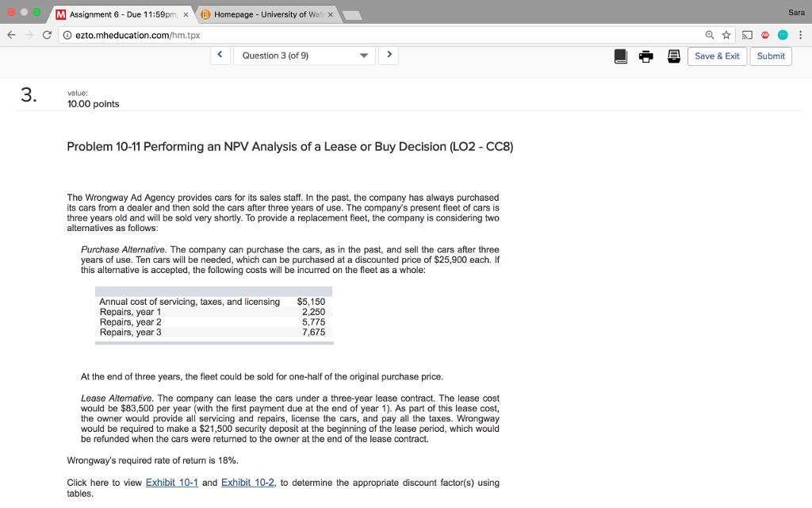
Task: Submit the assignment
Action: (x=771, y=56)
